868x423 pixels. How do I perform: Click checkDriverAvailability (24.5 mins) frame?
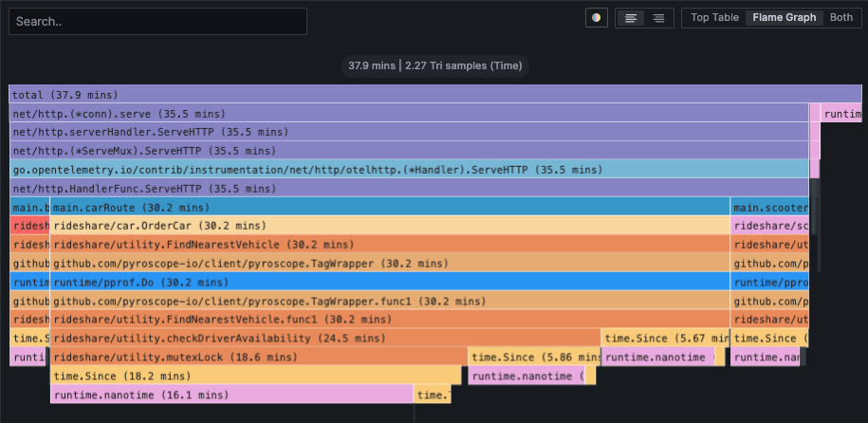point(324,338)
